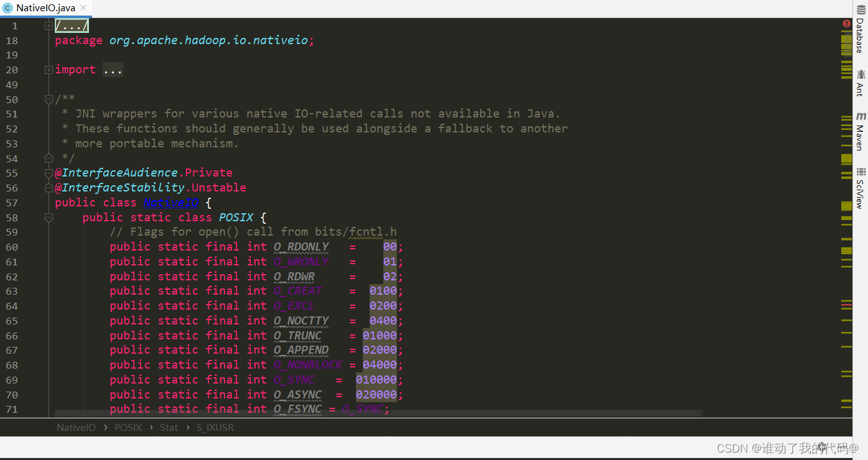Click the O_RDONLY constant
This screenshot has width=868, height=460.
click(301, 247)
